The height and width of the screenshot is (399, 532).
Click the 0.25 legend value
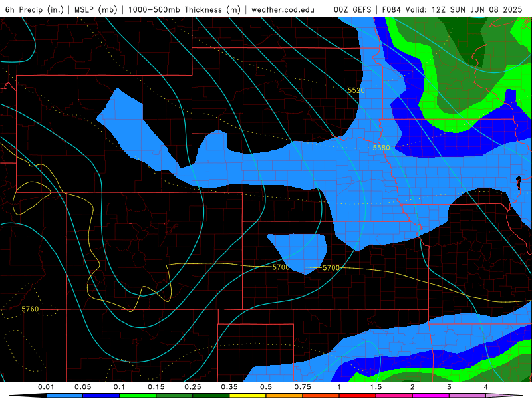[193, 387]
